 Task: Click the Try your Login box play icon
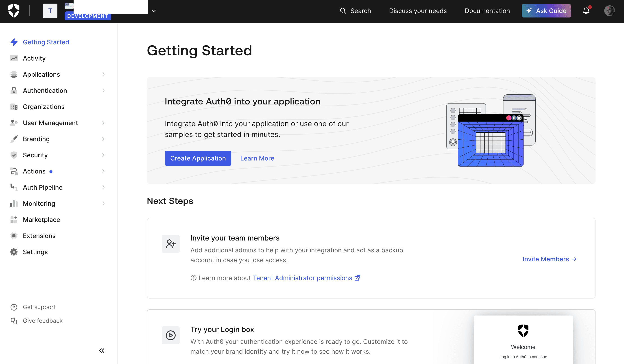click(171, 335)
